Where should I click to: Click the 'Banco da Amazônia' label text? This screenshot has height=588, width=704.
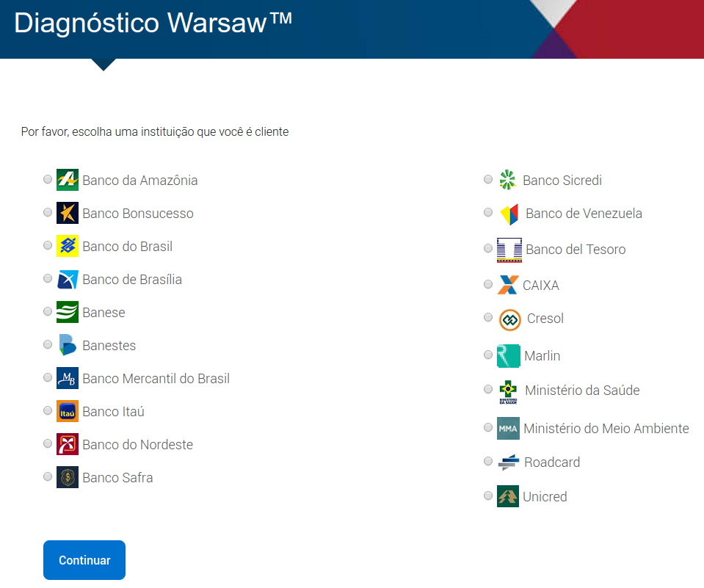(x=140, y=181)
